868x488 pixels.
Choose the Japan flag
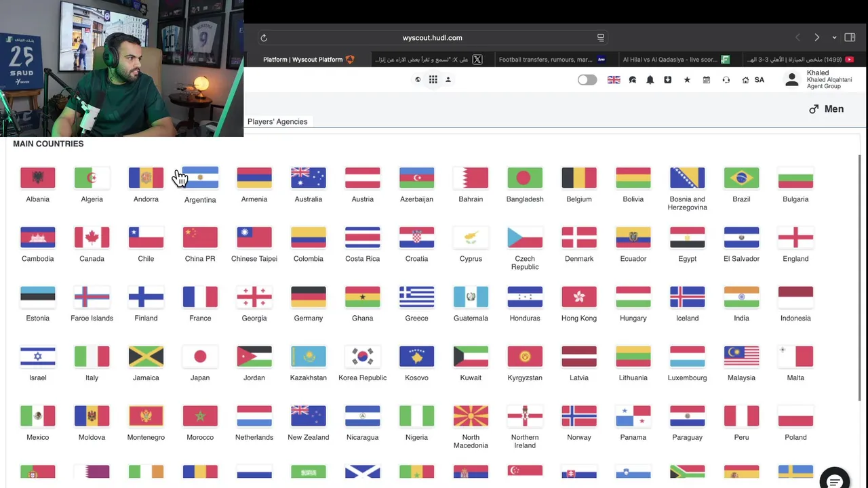(x=200, y=357)
